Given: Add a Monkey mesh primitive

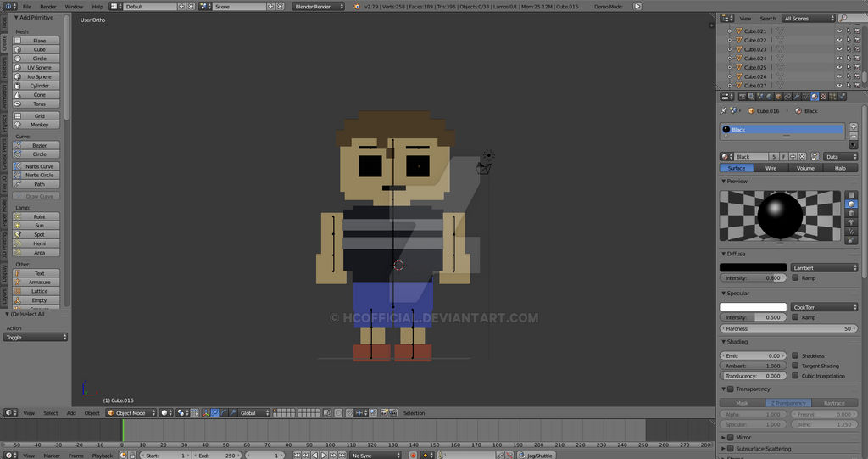Looking at the screenshot, I should point(36,125).
